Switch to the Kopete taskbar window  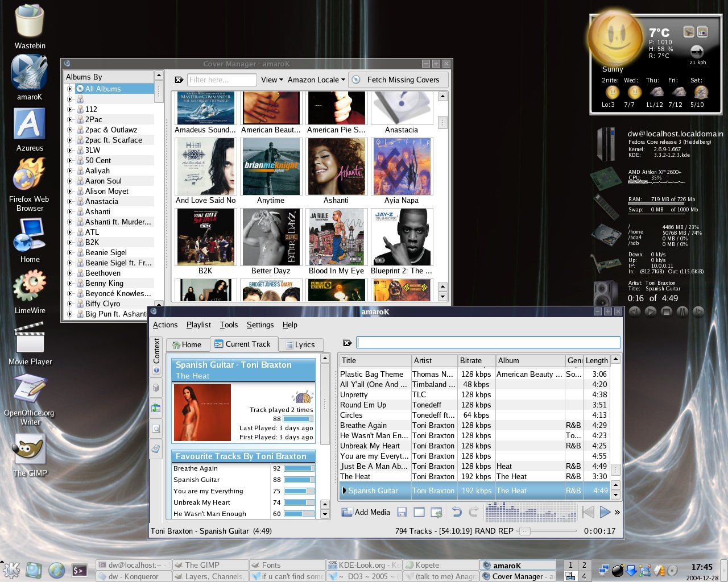(441, 565)
